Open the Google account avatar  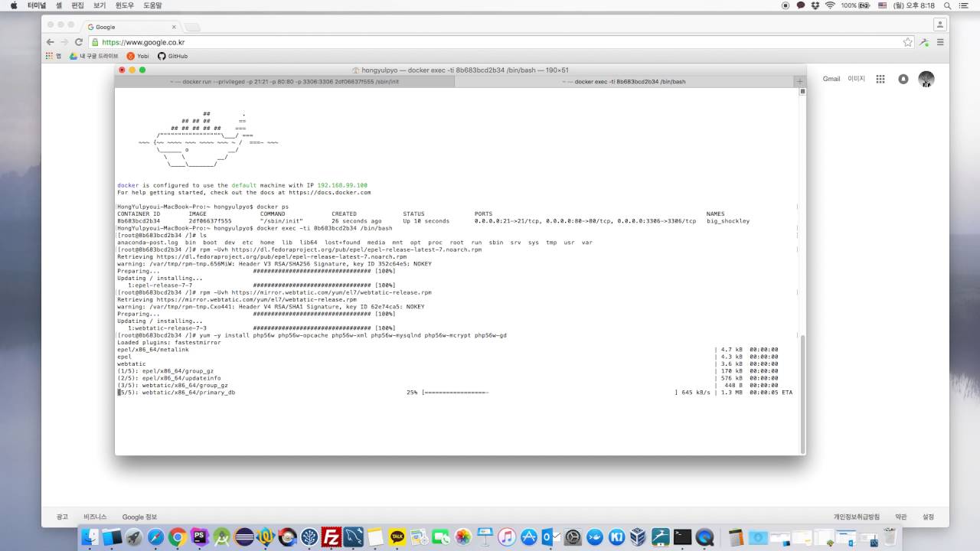(x=926, y=79)
